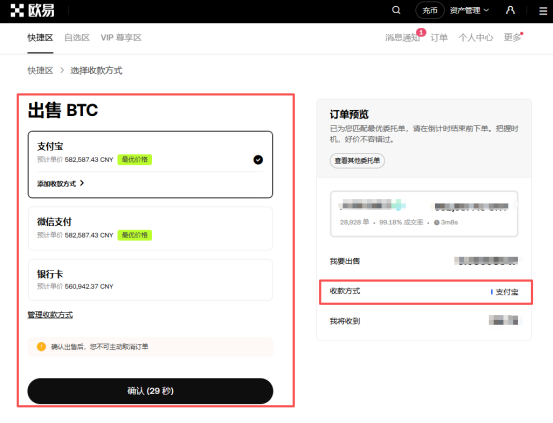Click the 确认 confirm button
The height and width of the screenshot is (423, 553).
[150, 391]
